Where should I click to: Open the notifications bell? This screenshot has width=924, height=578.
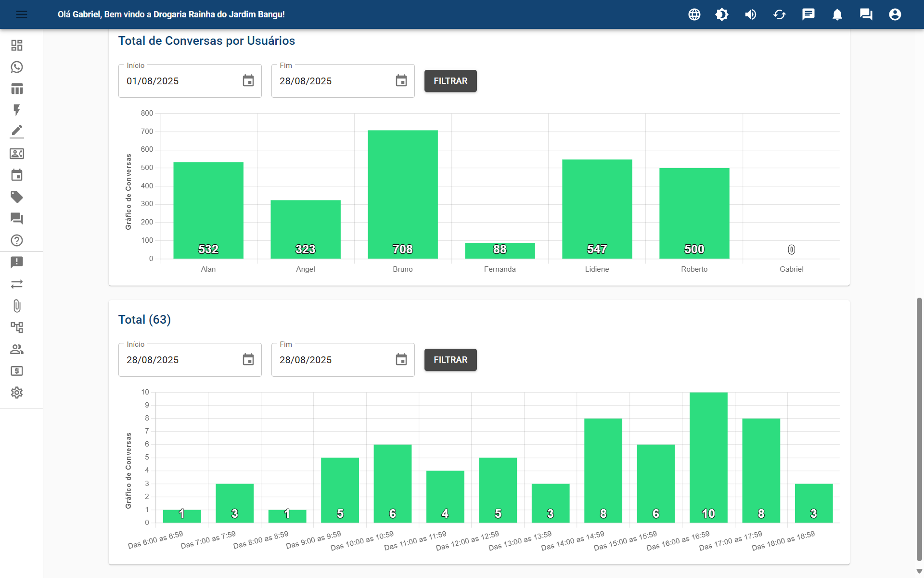click(837, 14)
